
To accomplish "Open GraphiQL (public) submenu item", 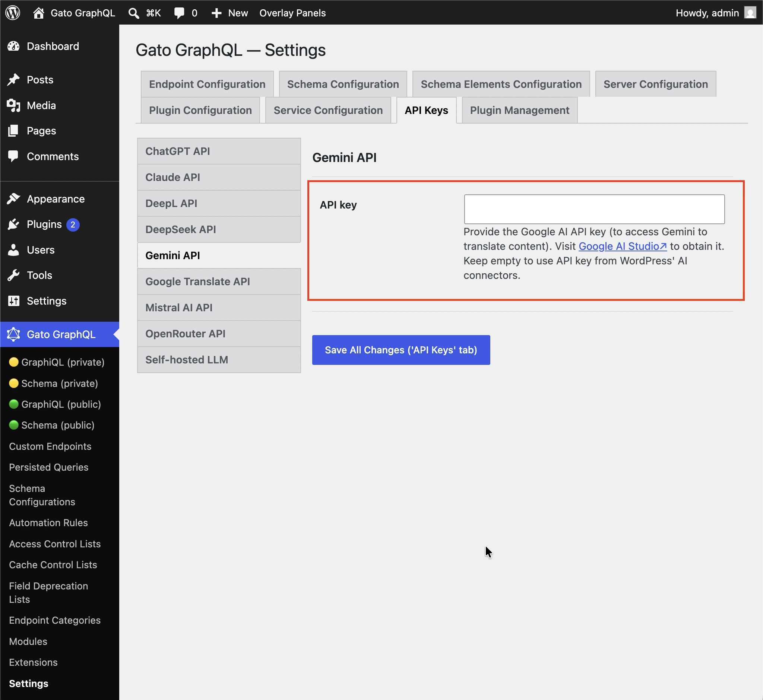I will (55, 404).
